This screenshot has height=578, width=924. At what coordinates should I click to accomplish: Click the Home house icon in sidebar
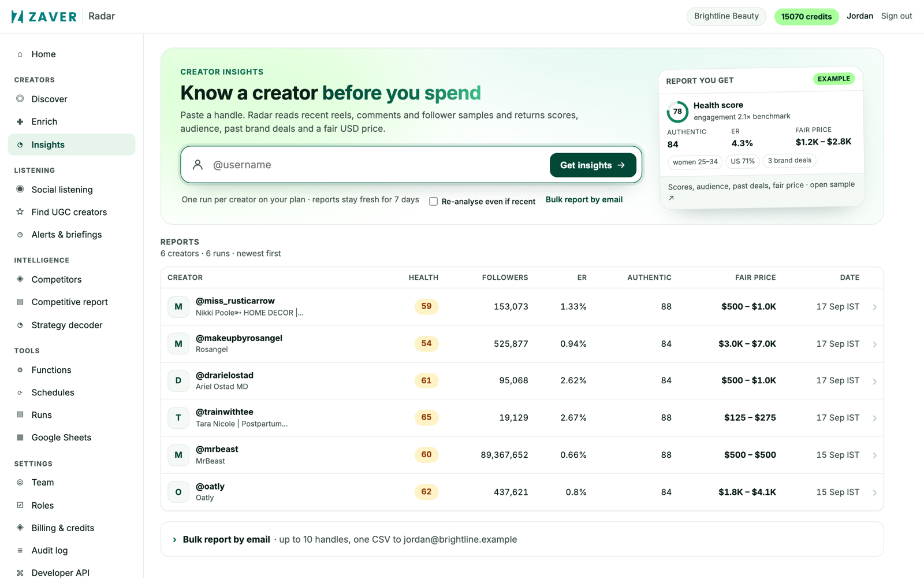(x=20, y=54)
